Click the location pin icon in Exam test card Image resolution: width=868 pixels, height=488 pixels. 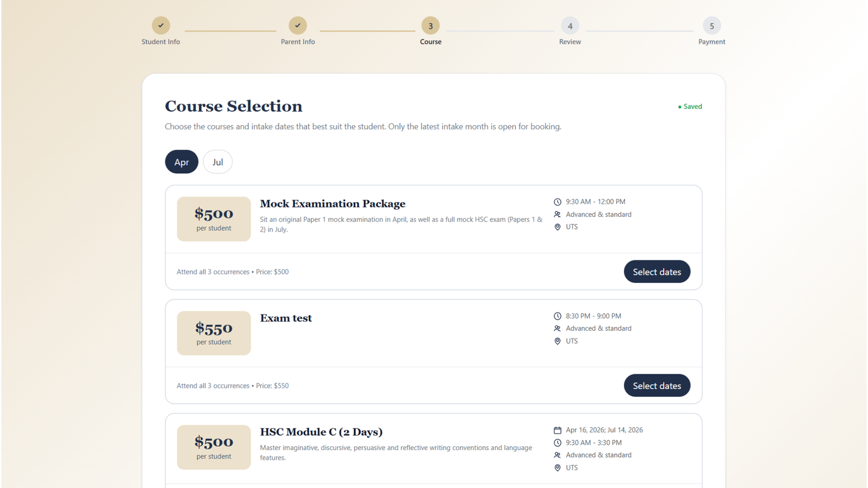pos(557,341)
